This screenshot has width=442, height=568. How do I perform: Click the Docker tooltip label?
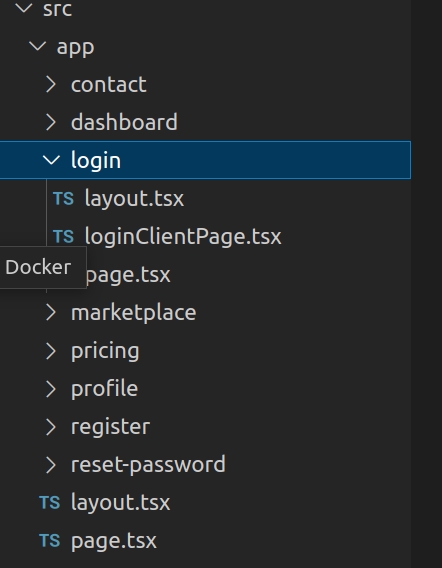click(38, 267)
